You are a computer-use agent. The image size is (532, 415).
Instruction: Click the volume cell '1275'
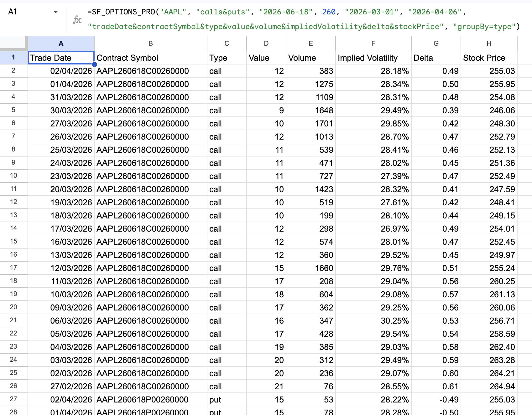[x=311, y=84]
